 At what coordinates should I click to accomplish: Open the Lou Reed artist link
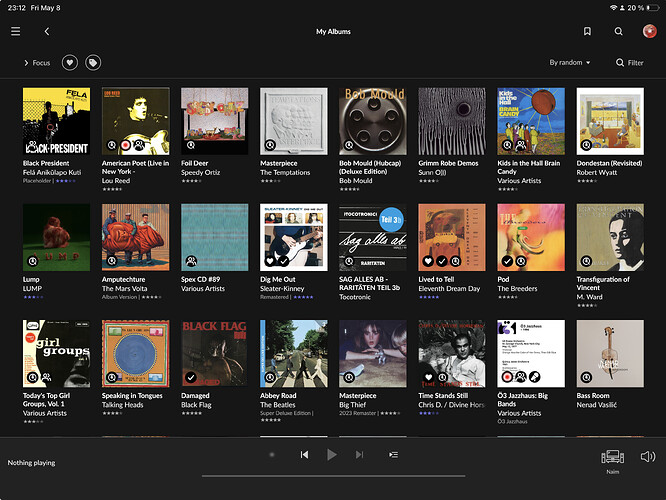[116, 181]
